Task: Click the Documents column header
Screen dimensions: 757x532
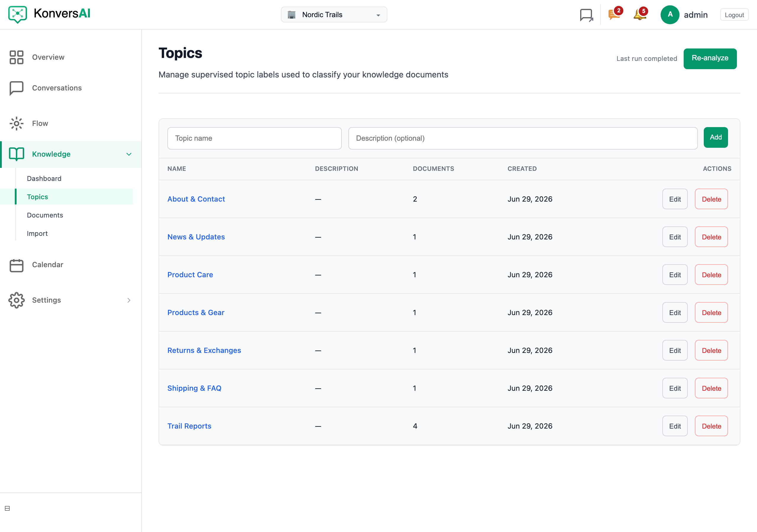Action: [433, 169]
